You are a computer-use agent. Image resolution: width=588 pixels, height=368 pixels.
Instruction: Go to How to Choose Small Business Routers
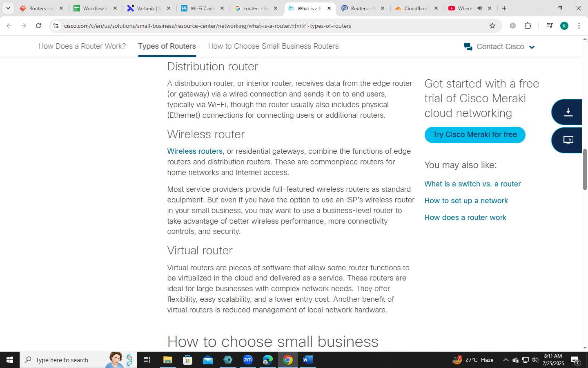pyautogui.click(x=274, y=46)
